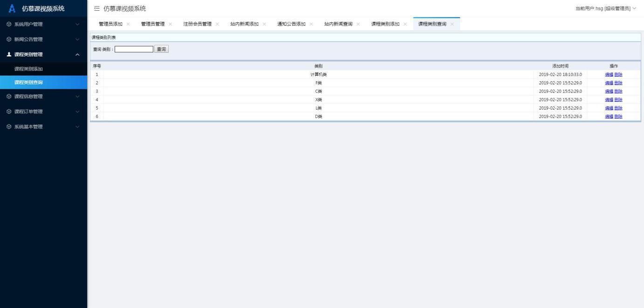This screenshot has height=308, width=644.
Task: Close the 通知公告添加 tab
Action: pyautogui.click(x=311, y=24)
